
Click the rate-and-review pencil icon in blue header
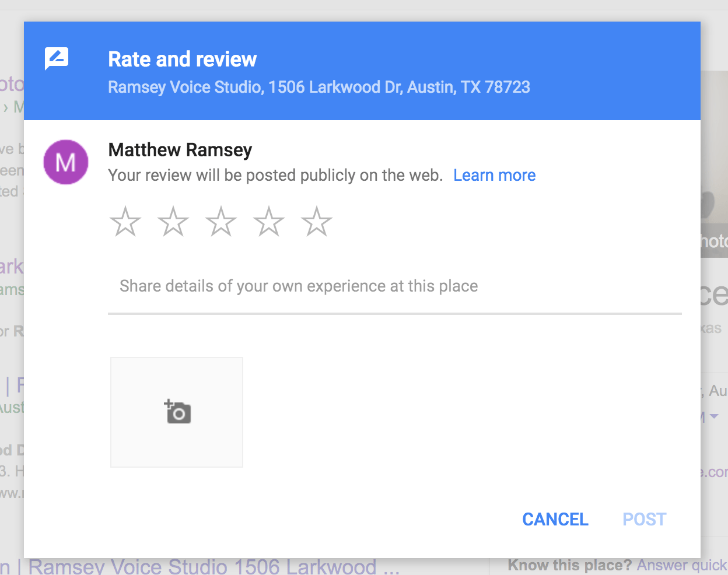(x=57, y=58)
